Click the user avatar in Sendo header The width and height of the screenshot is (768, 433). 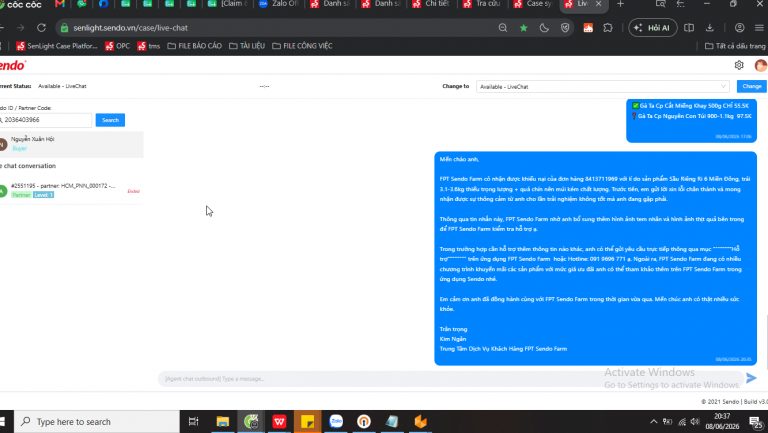761,65
